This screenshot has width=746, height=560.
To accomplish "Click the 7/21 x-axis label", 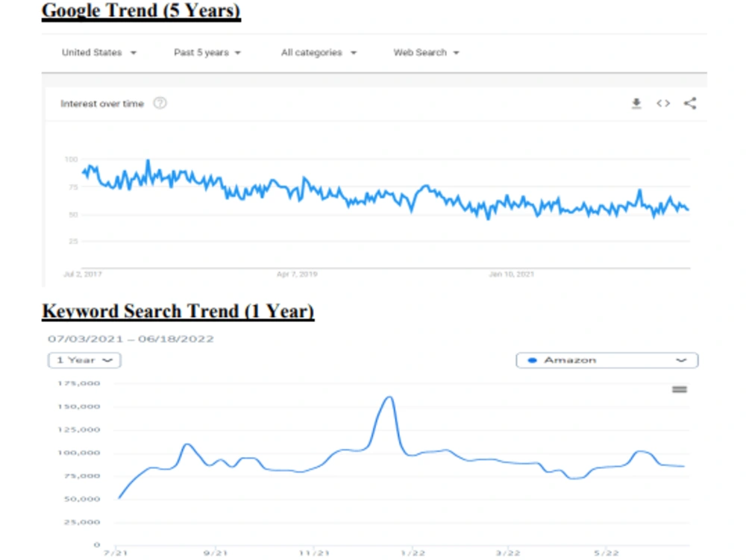I will tap(116, 553).
